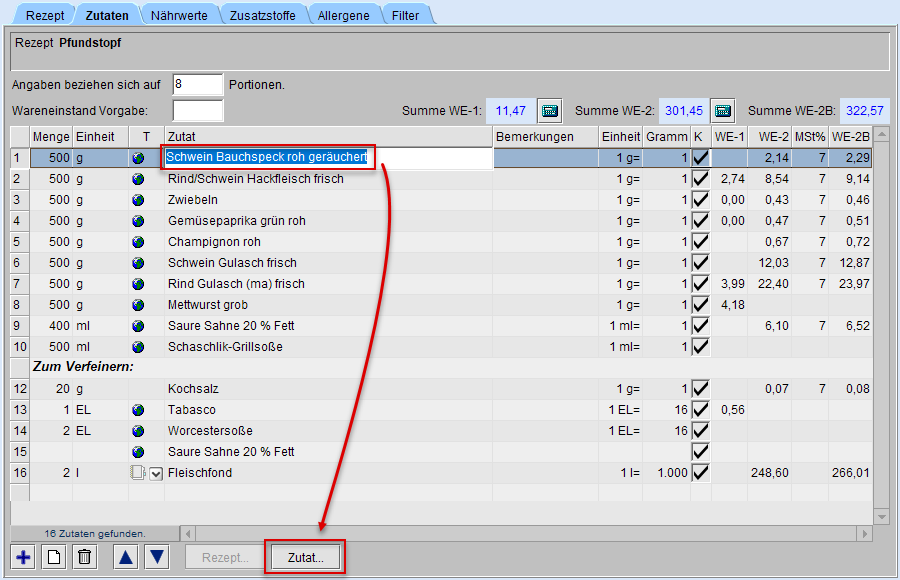Sort by the Menge column header
Viewport: 900px width, 580px height.
[51, 137]
